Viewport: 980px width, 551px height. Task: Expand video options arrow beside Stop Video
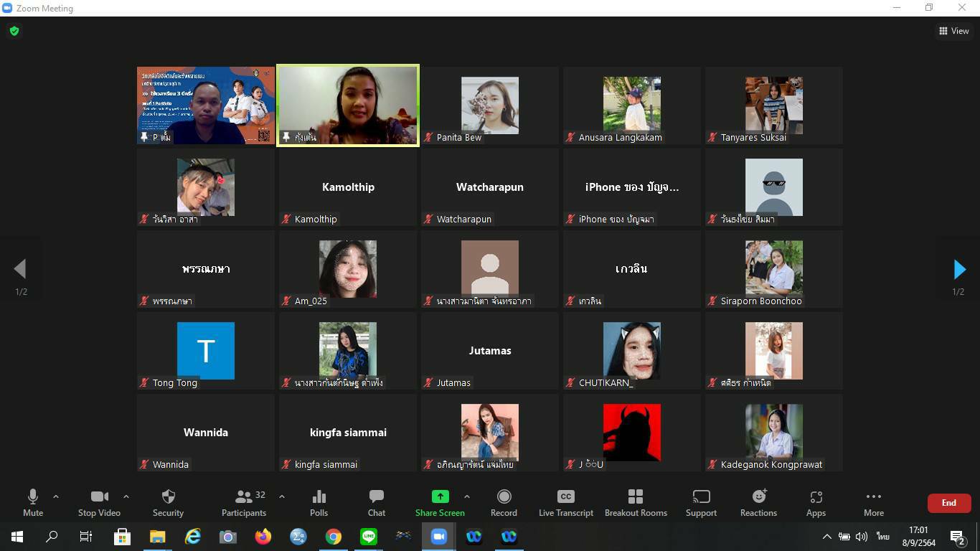(126, 496)
